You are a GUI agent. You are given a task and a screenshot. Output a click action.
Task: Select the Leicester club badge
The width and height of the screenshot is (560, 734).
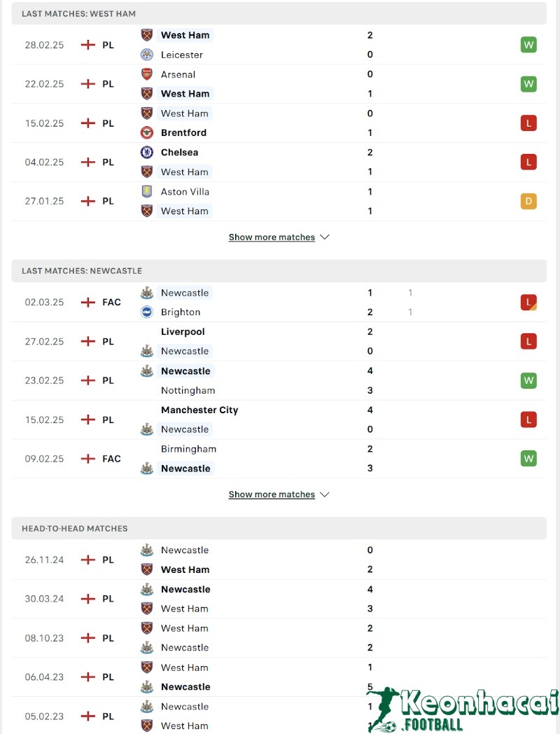tap(146, 54)
